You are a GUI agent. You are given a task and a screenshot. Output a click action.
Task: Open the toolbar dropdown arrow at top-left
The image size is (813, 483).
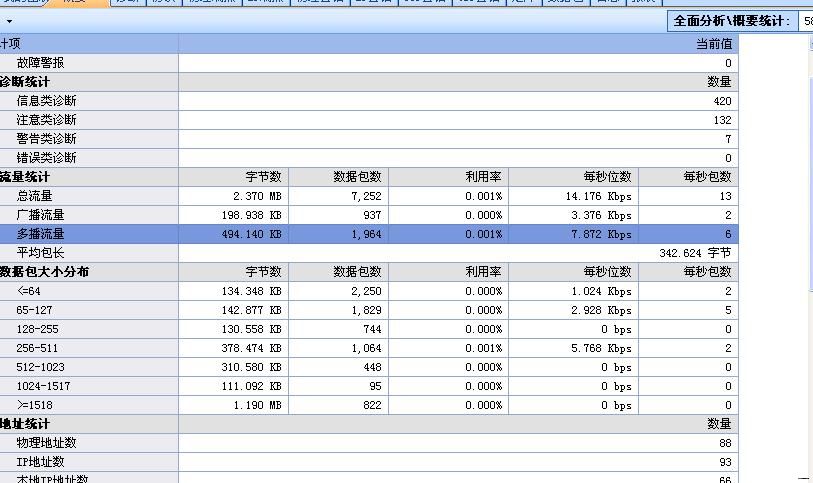coord(9,21)
